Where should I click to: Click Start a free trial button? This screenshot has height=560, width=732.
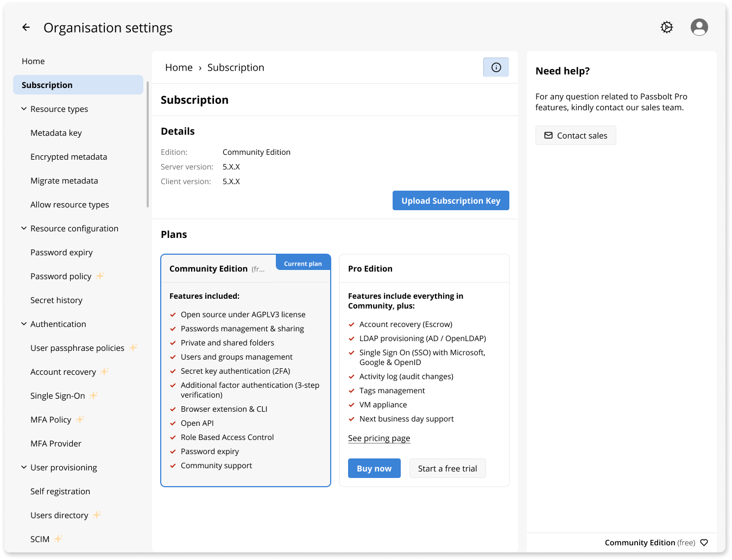click(447, 468)
